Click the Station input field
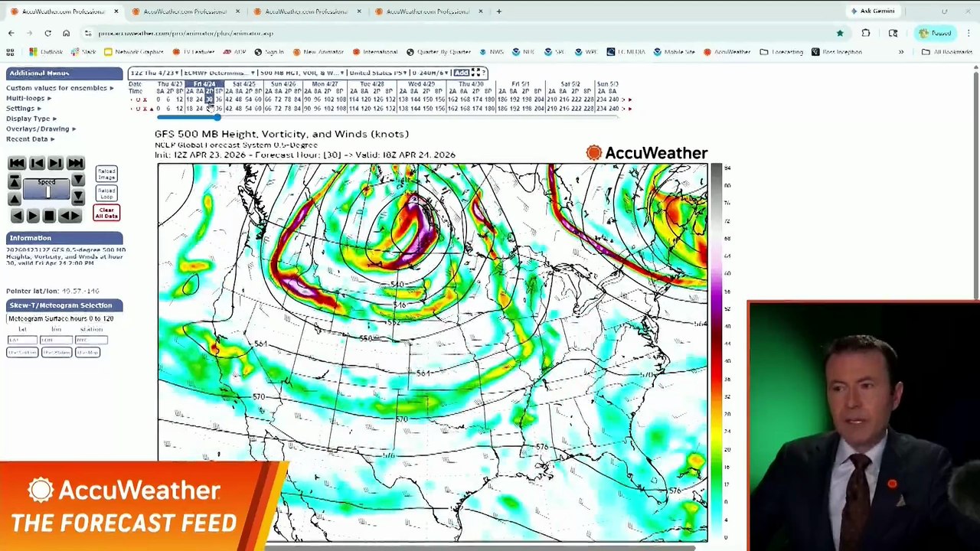980x551 pixels. [91, 340]
